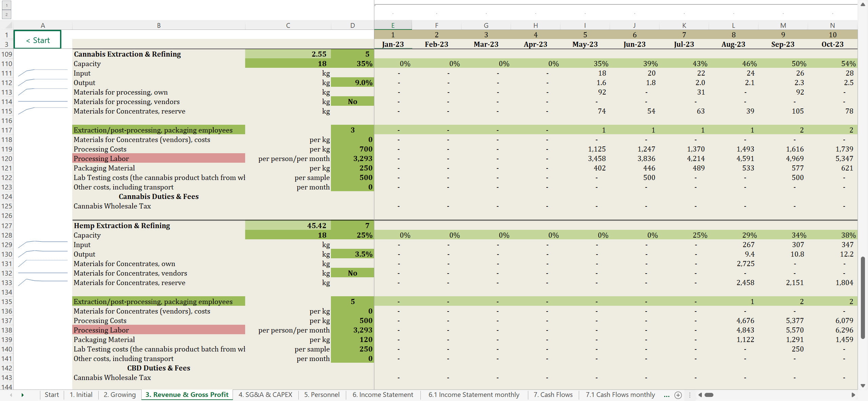The height and width of the screenshot is (401, 868).
Task: Click the horizontal scroll left arrow
Action: 700,395
